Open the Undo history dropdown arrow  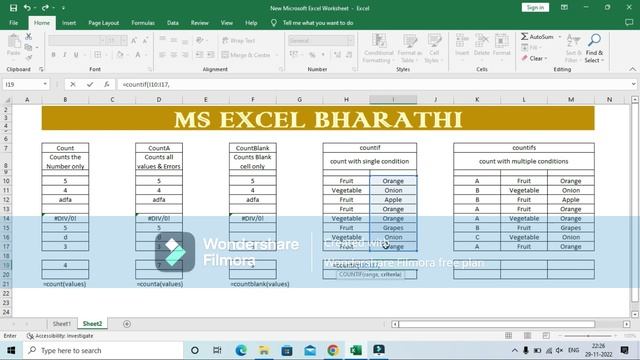tap(35, 8)
